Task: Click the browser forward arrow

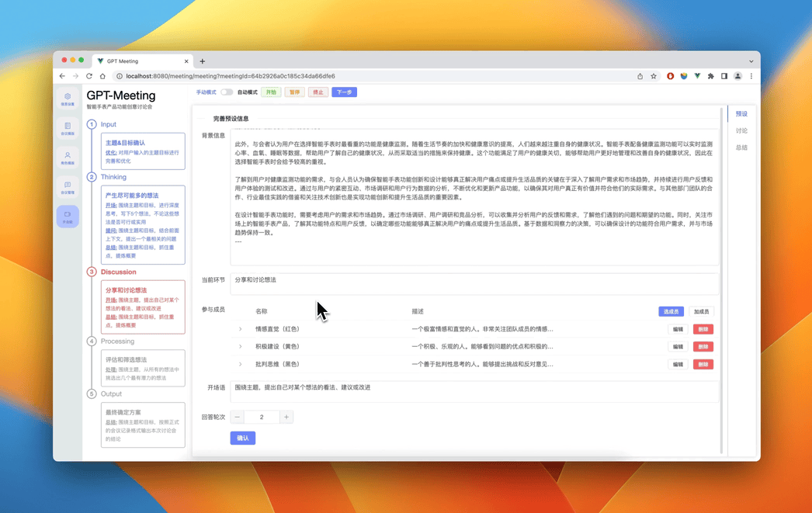Action: 75,76
